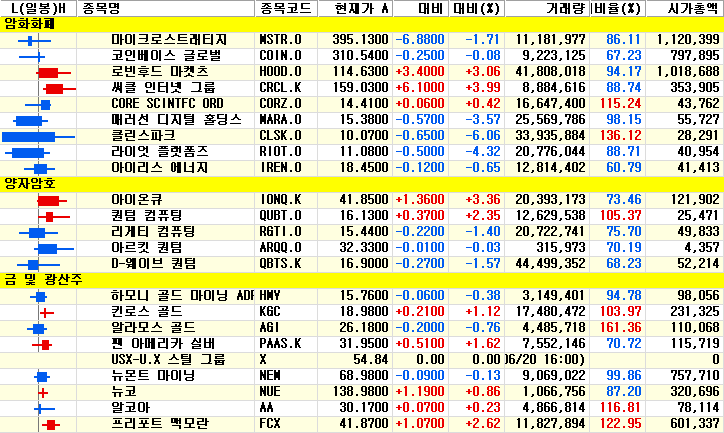Click the red candle for 팬 아메리카 실버
Screen dimensions: 724x433
click(42, 344)
